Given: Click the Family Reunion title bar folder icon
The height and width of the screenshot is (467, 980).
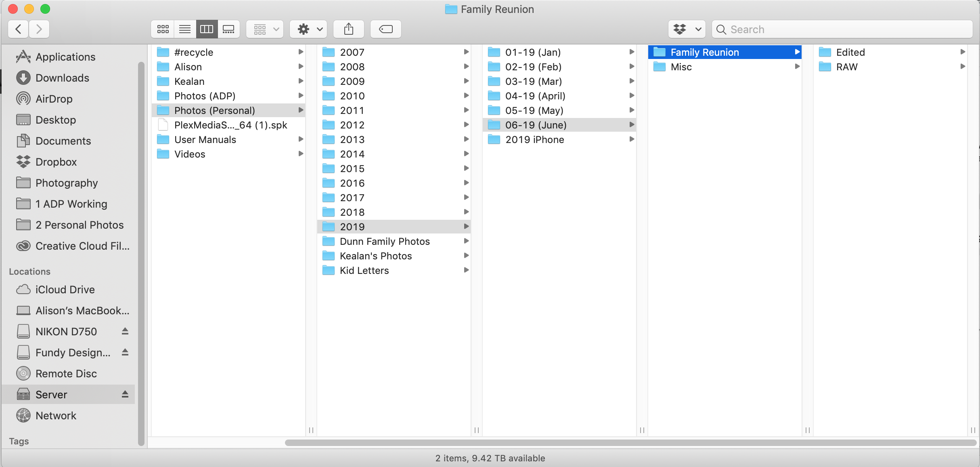Looking at the screenshot, I should pos(451,9).
